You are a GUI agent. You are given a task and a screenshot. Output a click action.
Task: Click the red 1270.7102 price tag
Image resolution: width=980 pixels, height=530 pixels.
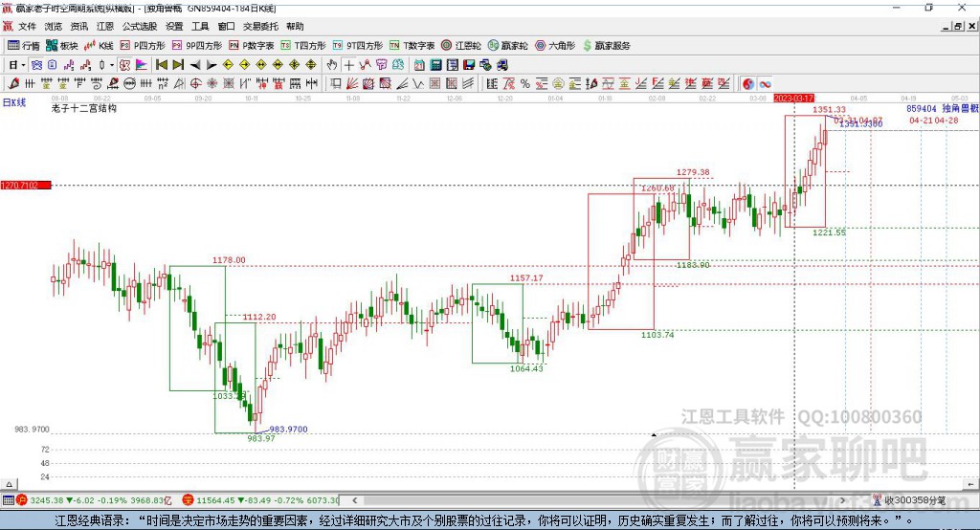pos(26,186)
